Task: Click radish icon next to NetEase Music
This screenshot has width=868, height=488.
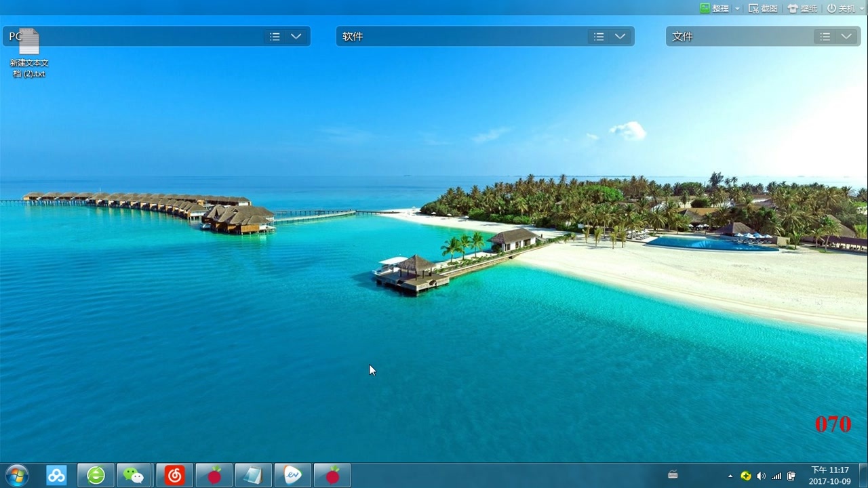Action: (x=214, y=475)
